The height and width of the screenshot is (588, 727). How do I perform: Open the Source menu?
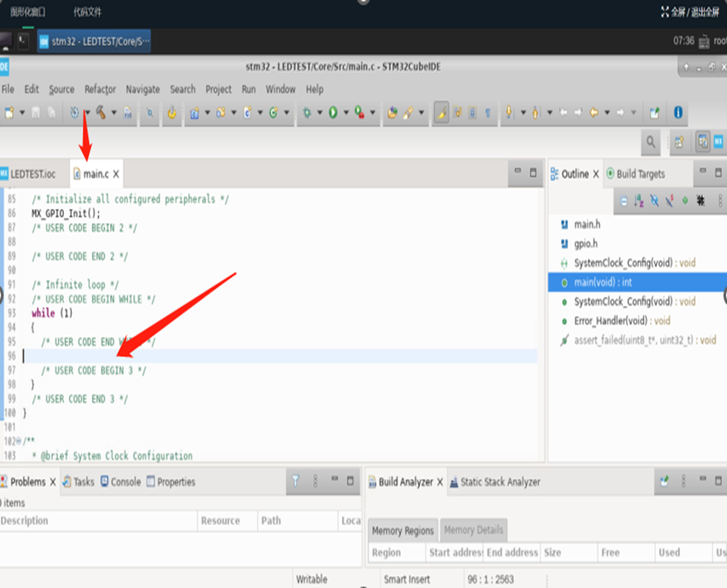coord(61,89)
